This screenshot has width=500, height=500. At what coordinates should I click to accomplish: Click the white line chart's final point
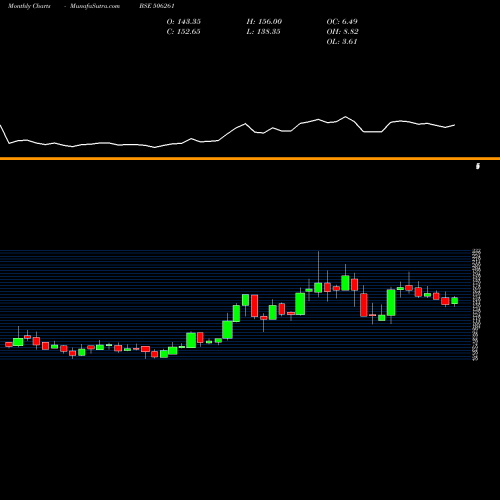tap(455, 125)
